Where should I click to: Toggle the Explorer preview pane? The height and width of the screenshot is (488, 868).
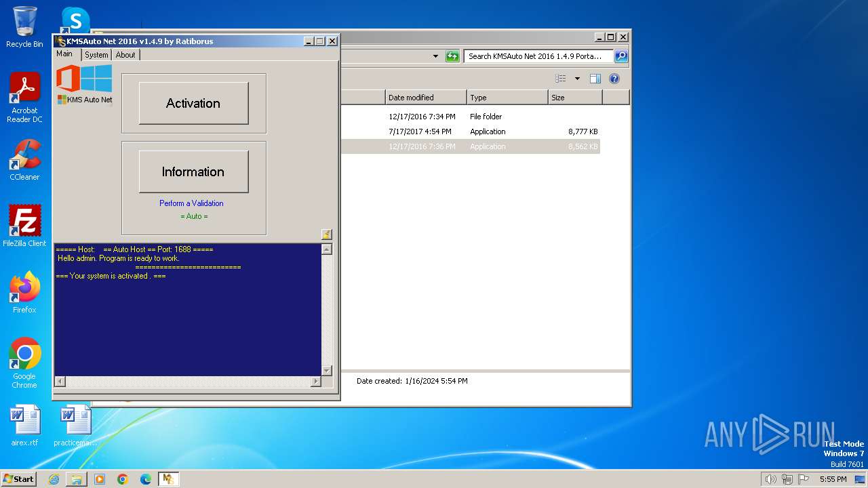pos(595,79)
